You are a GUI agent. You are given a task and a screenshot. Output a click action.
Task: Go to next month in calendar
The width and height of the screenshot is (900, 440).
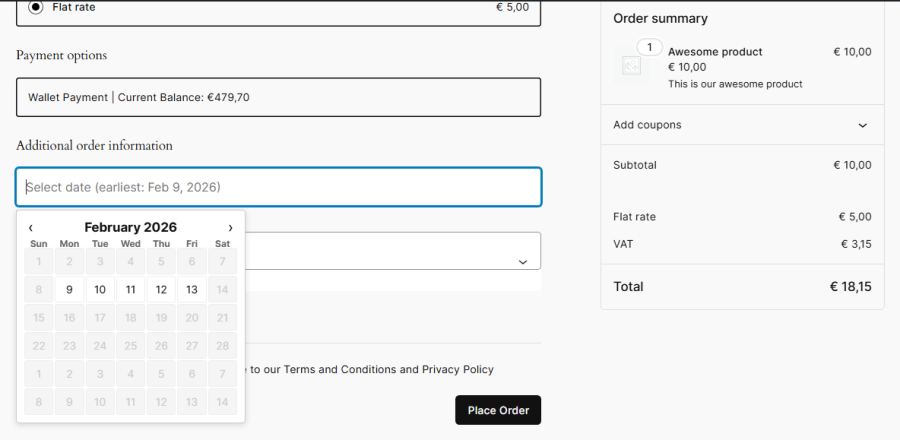click(x=231, y=228)
